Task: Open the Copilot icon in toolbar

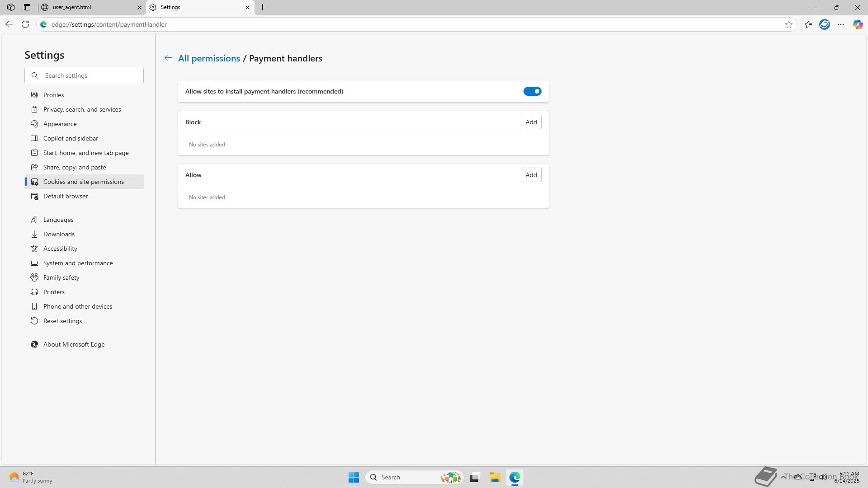Action: click(x=857, y=24)
